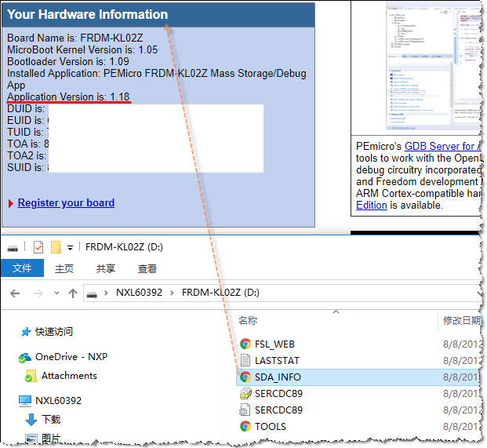This screenshot has width=487, height=448.
Task: Click the quick access star icon
Action: [x=26, y=332]
